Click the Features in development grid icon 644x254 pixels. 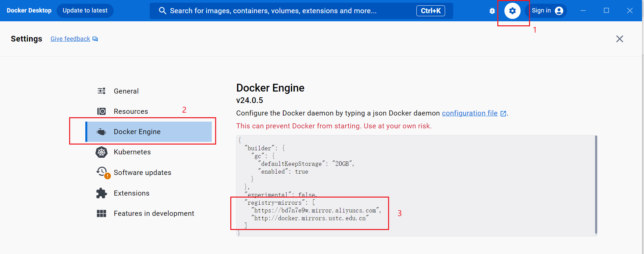click(101, 213)
